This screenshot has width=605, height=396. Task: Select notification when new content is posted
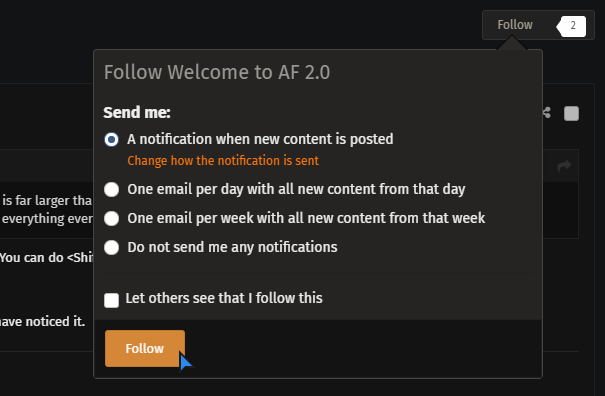(x=112, y=139)
